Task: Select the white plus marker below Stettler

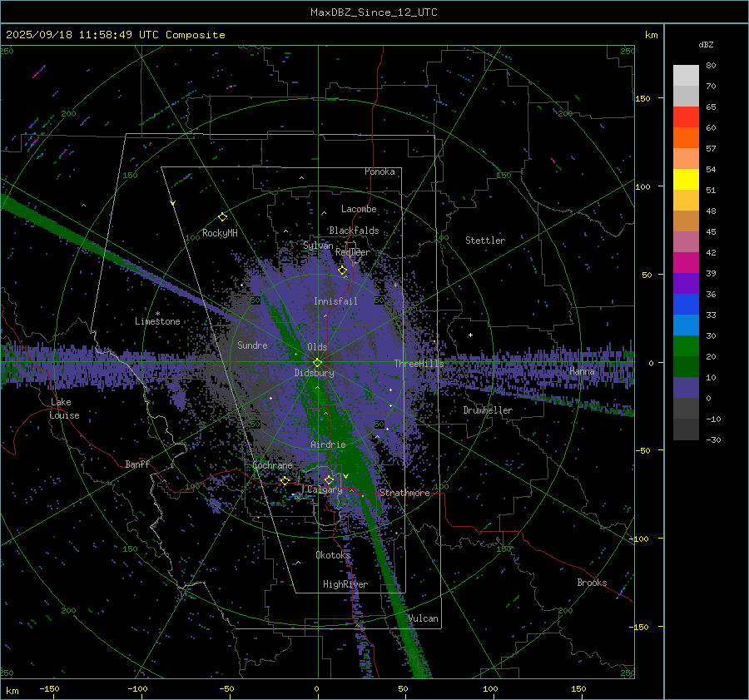Action: (x=470, y=335)
